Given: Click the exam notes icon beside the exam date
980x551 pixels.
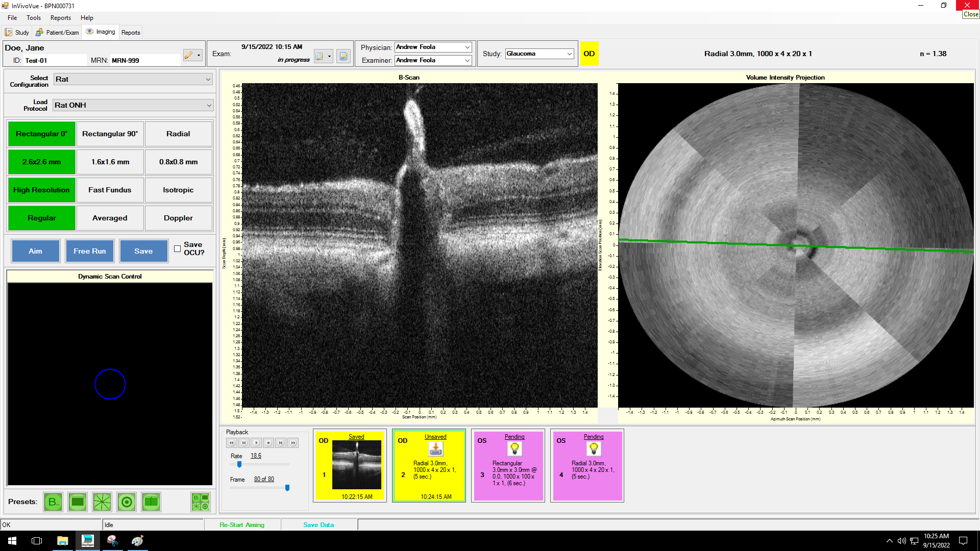Looking at the screenshot, I should [344, 56].
